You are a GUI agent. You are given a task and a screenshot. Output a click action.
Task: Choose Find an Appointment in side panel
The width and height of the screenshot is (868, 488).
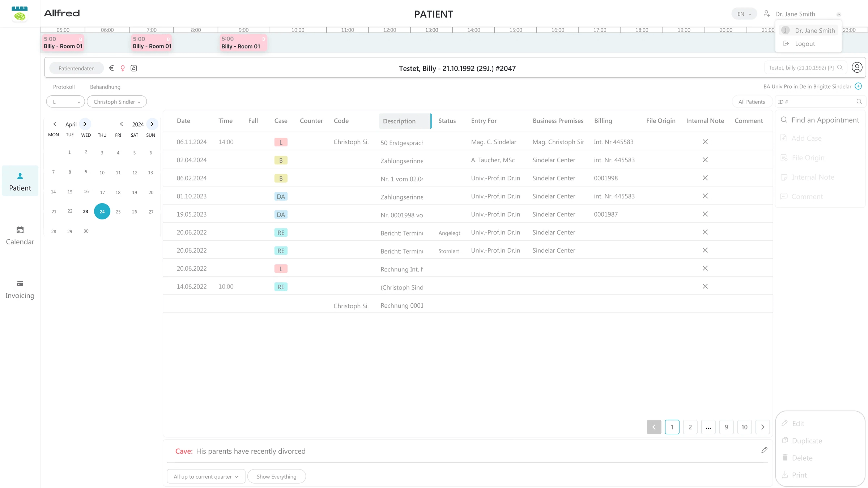[x=820, y=120]
